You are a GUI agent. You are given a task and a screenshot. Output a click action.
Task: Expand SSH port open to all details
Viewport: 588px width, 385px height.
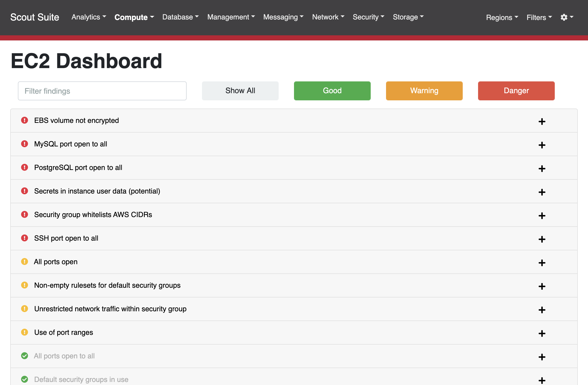click(x=542, y=239)
